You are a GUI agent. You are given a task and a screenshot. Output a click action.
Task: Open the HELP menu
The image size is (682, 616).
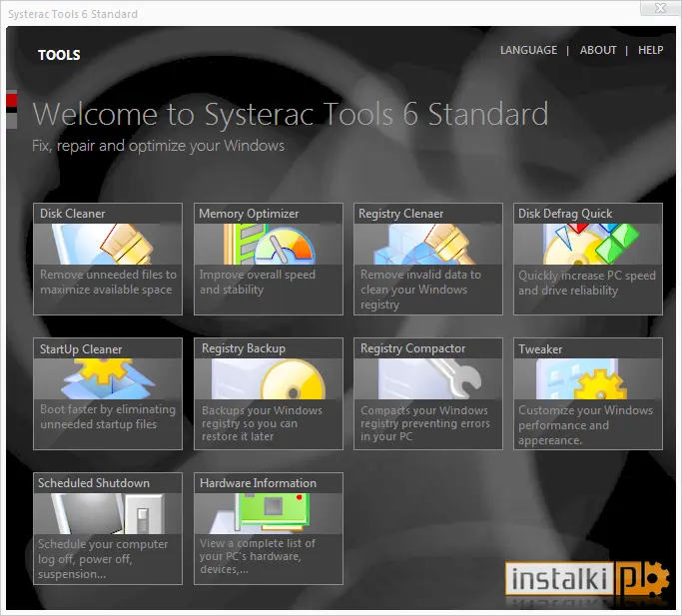click(651, 50)
